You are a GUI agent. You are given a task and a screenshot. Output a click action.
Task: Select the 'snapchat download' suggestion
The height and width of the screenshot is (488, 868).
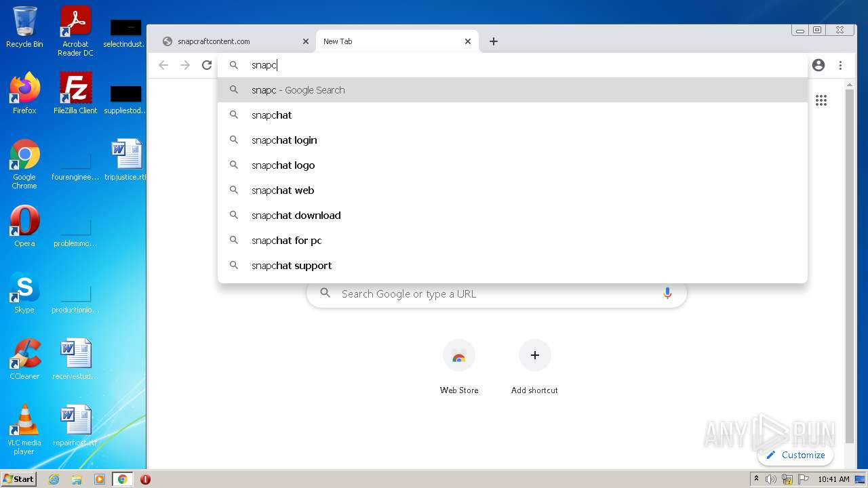point(513,216)
